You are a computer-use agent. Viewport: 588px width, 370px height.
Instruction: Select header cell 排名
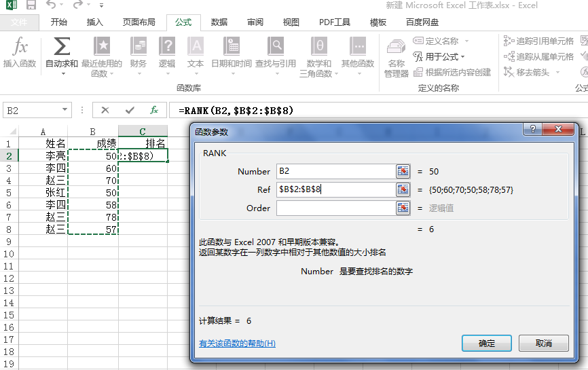point(143,143)
